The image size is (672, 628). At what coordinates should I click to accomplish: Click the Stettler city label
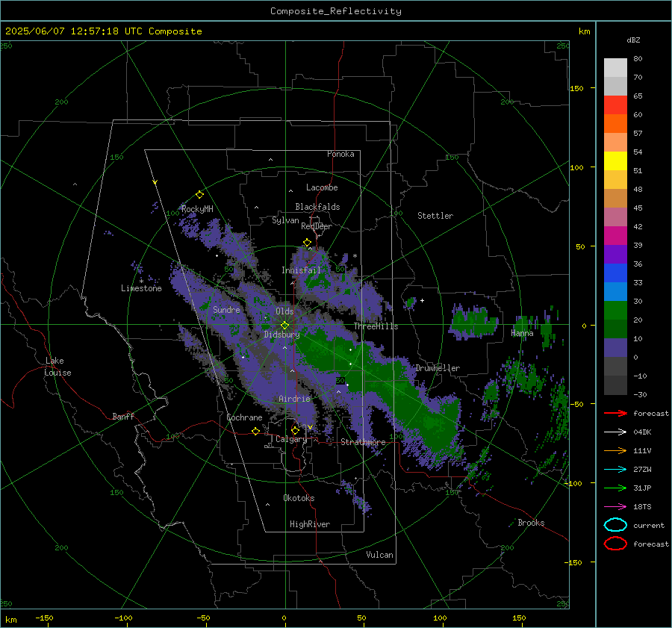435,216
